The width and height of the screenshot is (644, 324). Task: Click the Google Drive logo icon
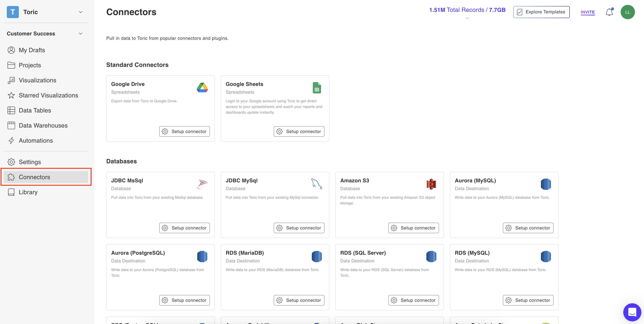point(202,88)
